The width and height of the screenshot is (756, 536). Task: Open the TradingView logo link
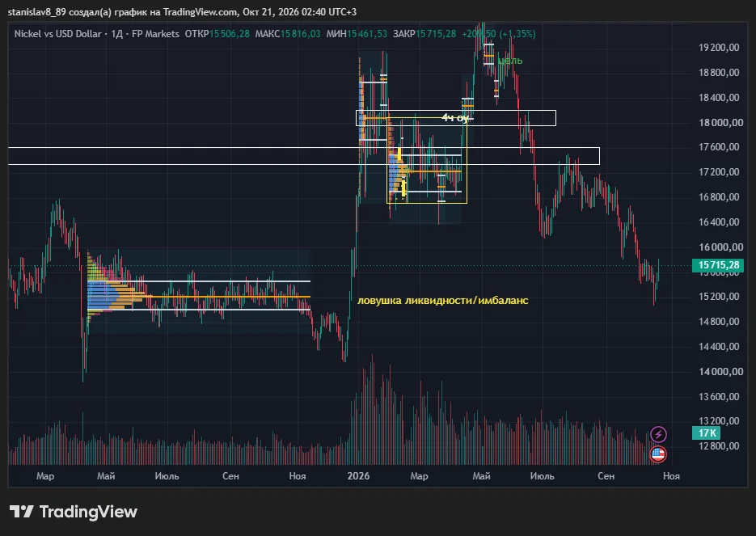[x=74, y=512]
